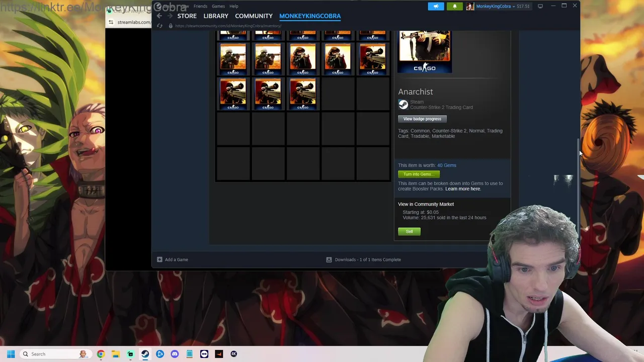Screen dimensions: 644x362
Task: Open Google Chrome from the taskbar
Action: click(101, 354)
